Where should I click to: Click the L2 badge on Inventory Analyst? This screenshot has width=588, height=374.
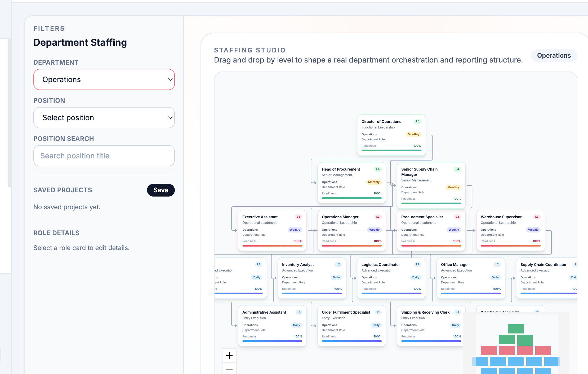[338, 264]
